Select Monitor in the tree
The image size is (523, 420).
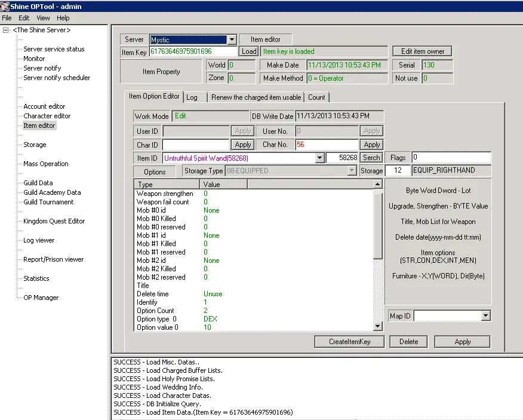(x=34, y=59)
